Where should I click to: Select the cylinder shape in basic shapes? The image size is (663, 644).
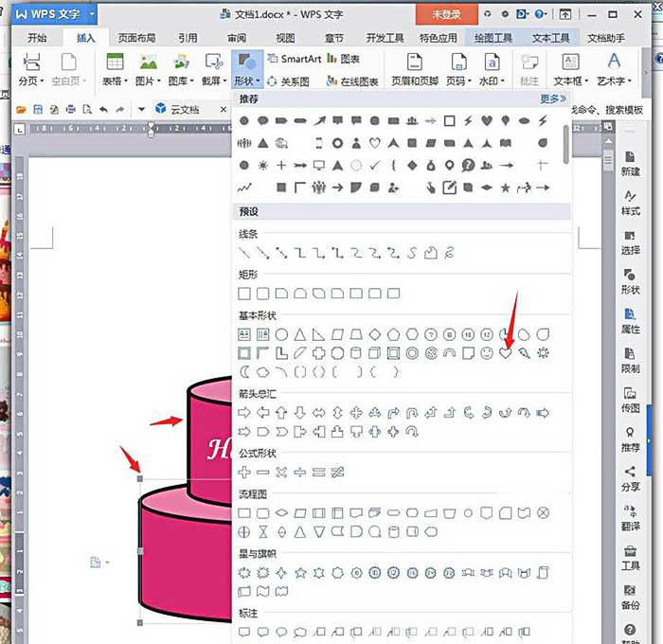click(x=356, y=353)
